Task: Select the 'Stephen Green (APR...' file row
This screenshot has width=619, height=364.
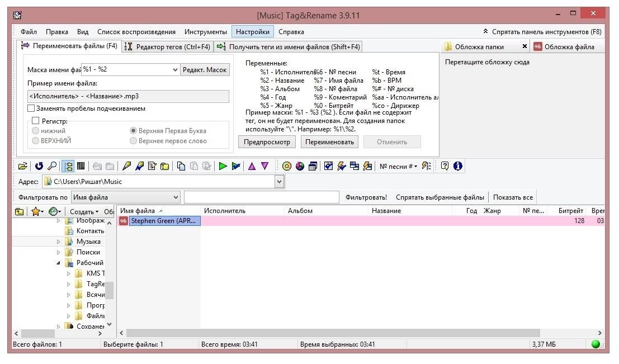Action: tap(361, 221)
